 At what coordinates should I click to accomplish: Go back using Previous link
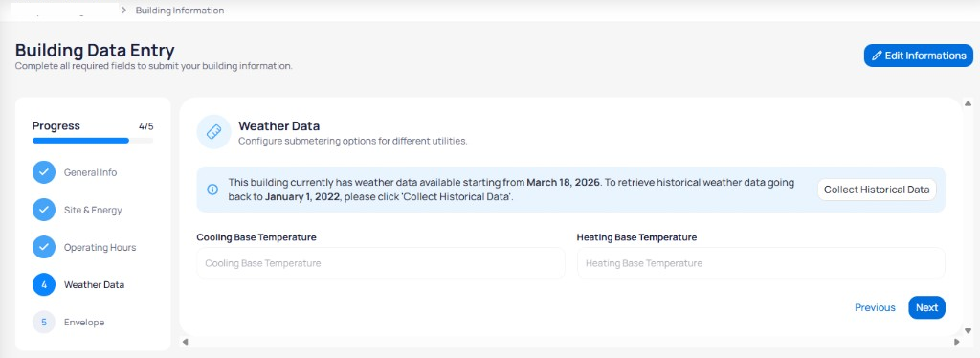tap(875, 307)
